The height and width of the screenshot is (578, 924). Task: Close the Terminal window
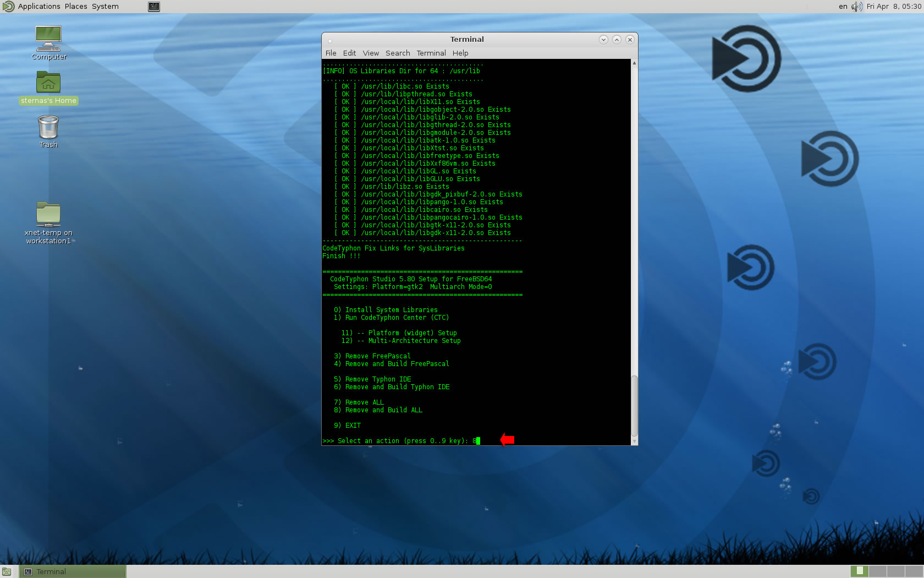click(630, 40)
